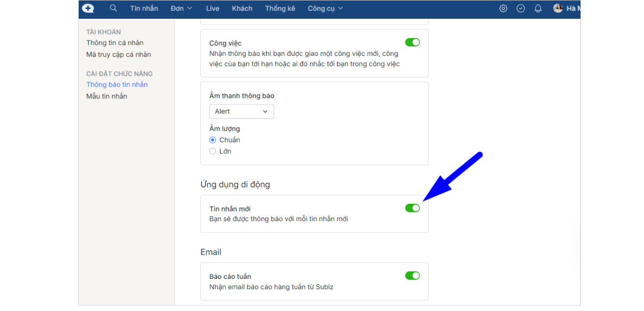The height and width of the screenshot is (311, 644).
Task: Toggle the Công việc notification switch
Action: click(412, 42)
